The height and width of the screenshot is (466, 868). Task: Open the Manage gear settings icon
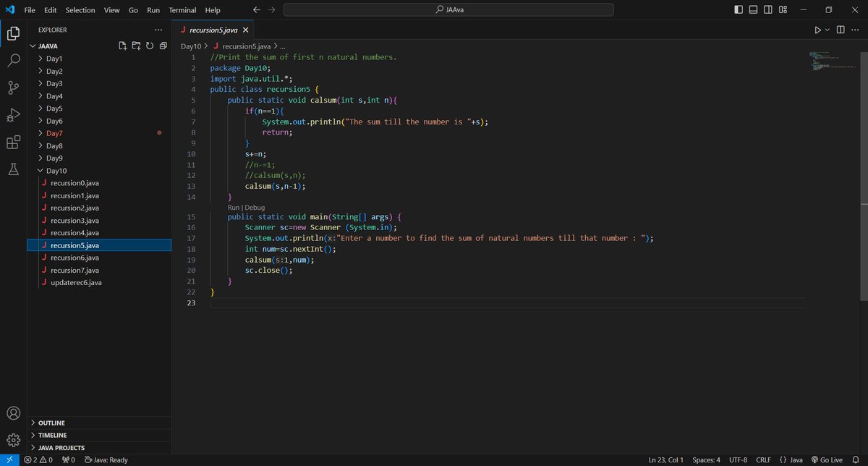13,440
